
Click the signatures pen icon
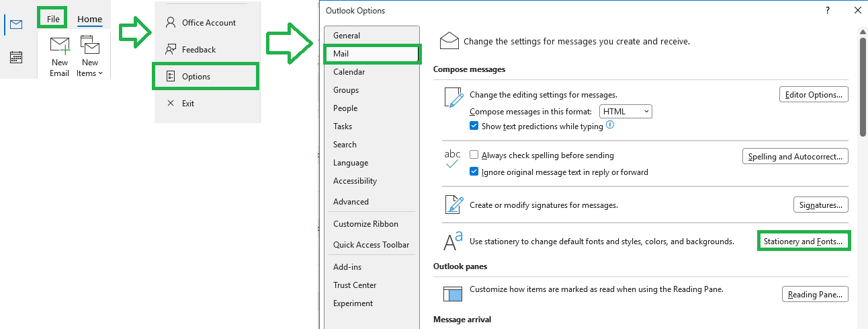[x=454, y=204]
